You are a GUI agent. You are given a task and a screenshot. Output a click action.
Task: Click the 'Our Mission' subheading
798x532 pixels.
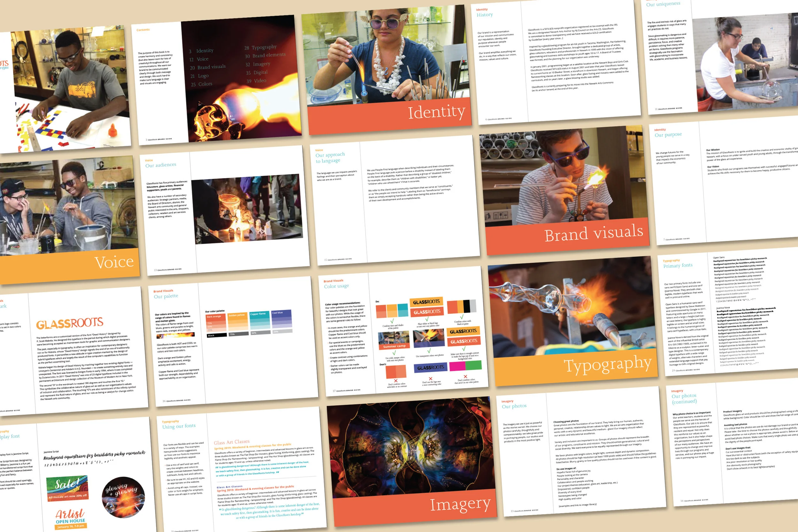pos(712,150)
